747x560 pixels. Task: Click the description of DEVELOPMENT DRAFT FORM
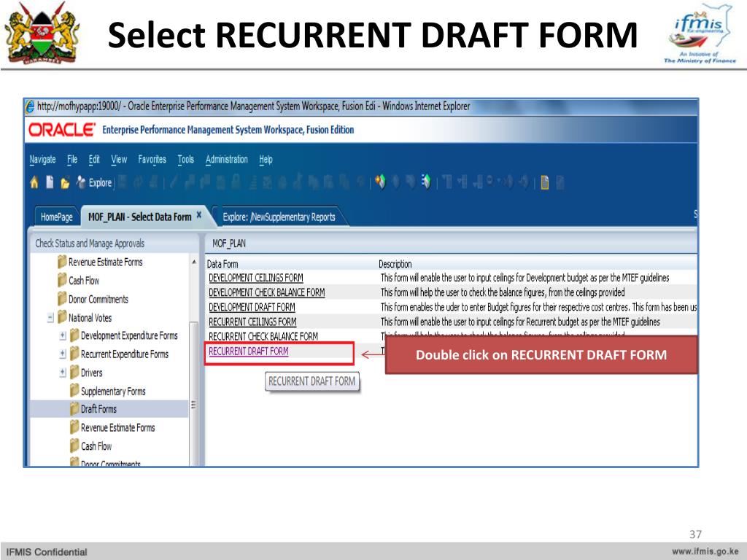pyautogui.click(x=538, y=307)
